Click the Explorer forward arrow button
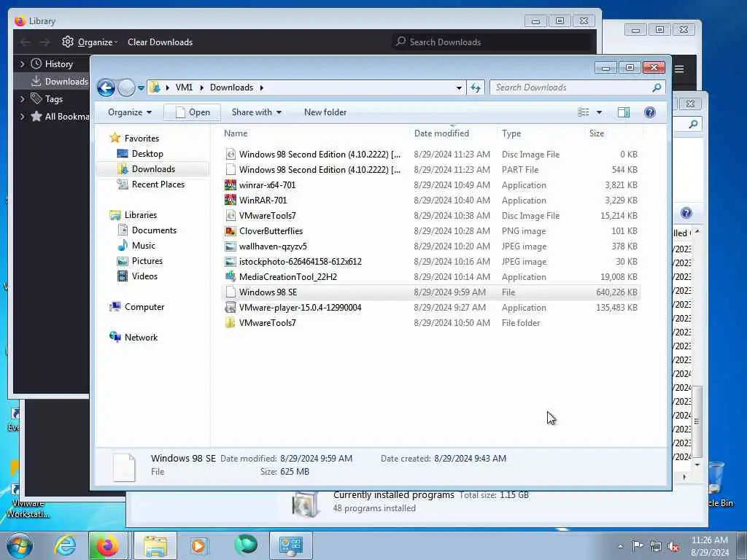Viewport: 747px width, 560px height. (x=126, y=87)
